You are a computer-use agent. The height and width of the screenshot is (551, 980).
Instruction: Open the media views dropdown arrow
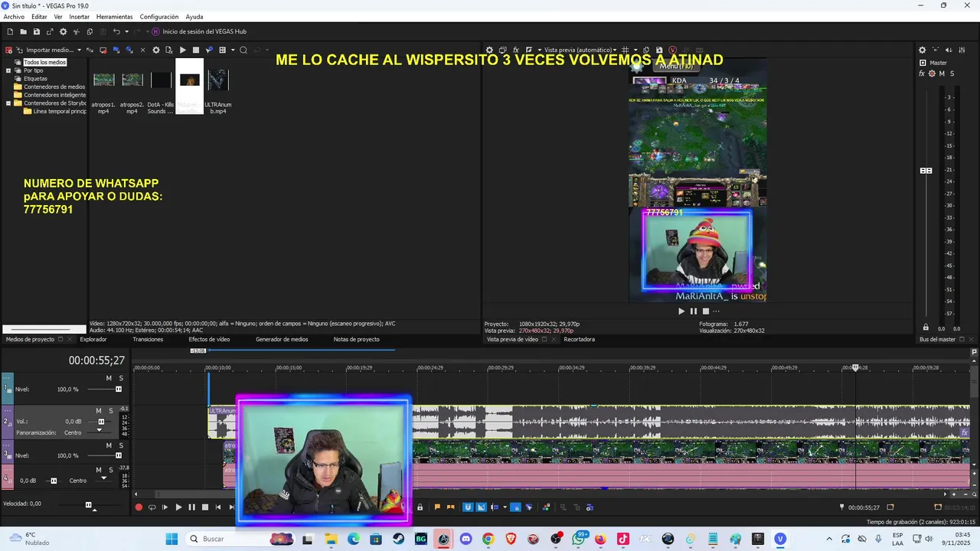point(232,50)
